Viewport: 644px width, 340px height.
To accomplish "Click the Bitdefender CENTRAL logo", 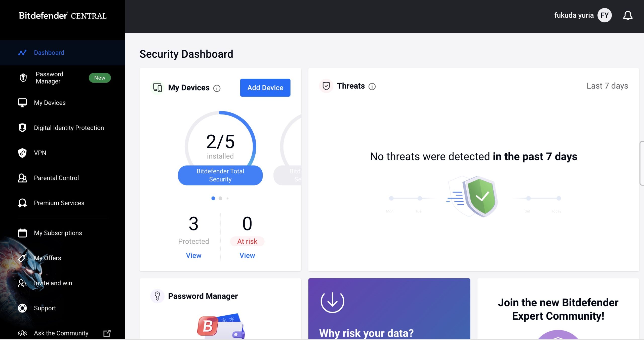I will 63,16.
